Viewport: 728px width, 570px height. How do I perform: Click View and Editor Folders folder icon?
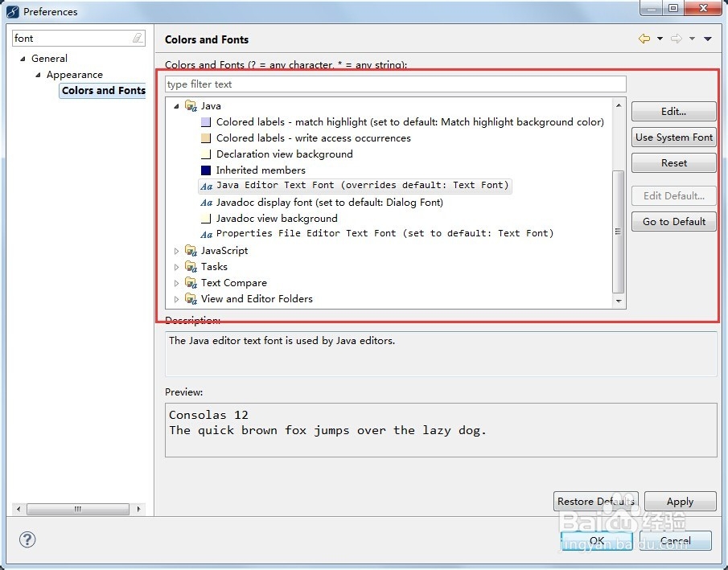tap(191, 298)
